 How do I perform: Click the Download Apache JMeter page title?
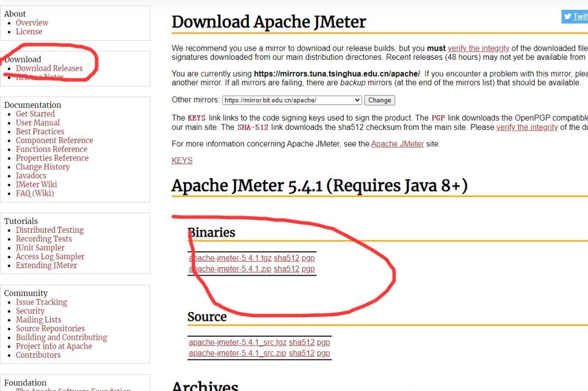coord(268,22)
